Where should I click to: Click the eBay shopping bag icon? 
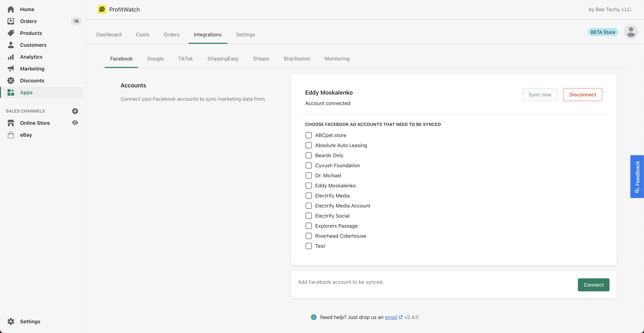coord(11,135)
